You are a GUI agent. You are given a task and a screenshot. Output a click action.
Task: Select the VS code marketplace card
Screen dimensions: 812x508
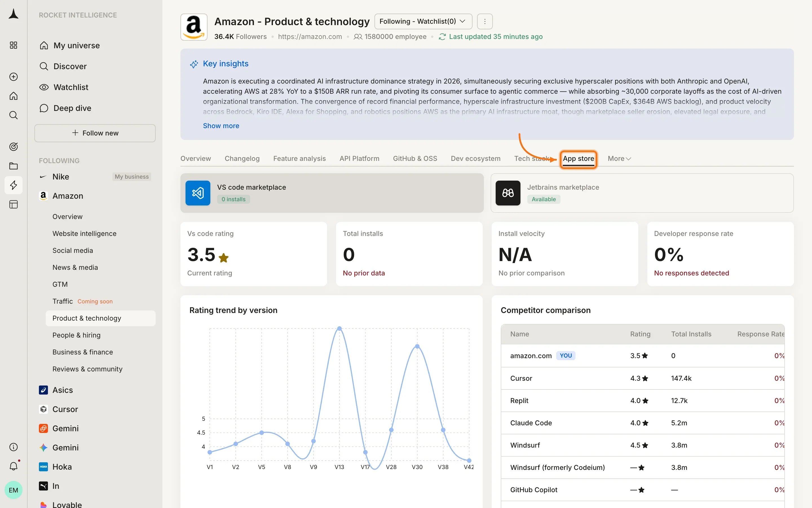pyautogui.click(x=332, y=193)
